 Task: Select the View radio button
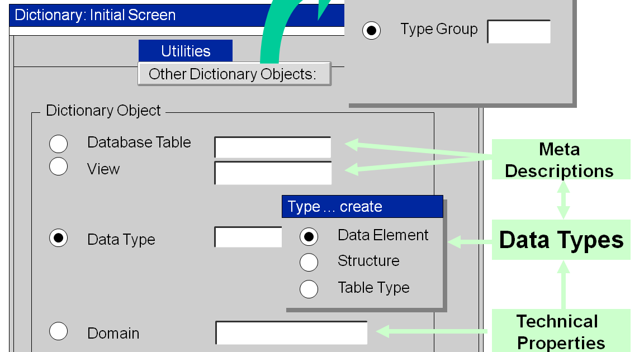click(x=59, y=166)
